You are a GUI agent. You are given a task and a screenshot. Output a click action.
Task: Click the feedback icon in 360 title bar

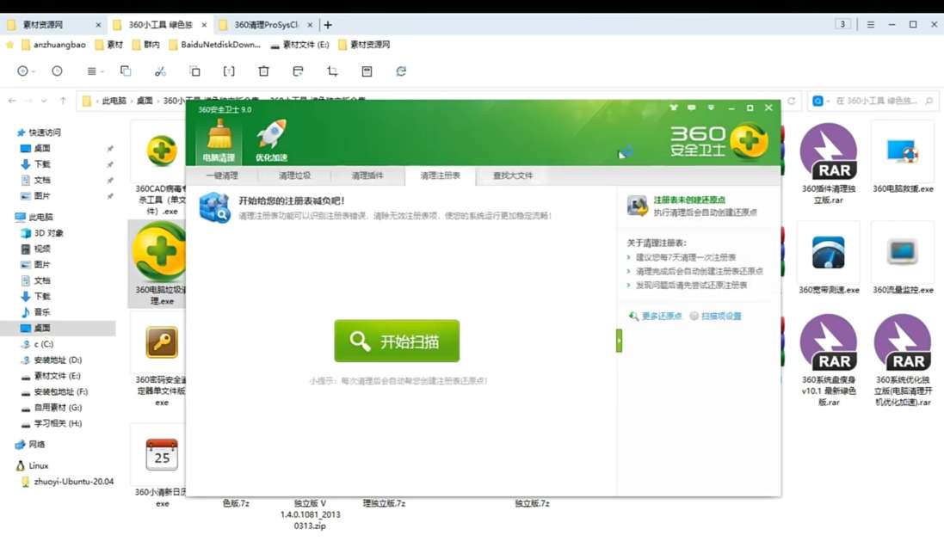click(691, 108)
